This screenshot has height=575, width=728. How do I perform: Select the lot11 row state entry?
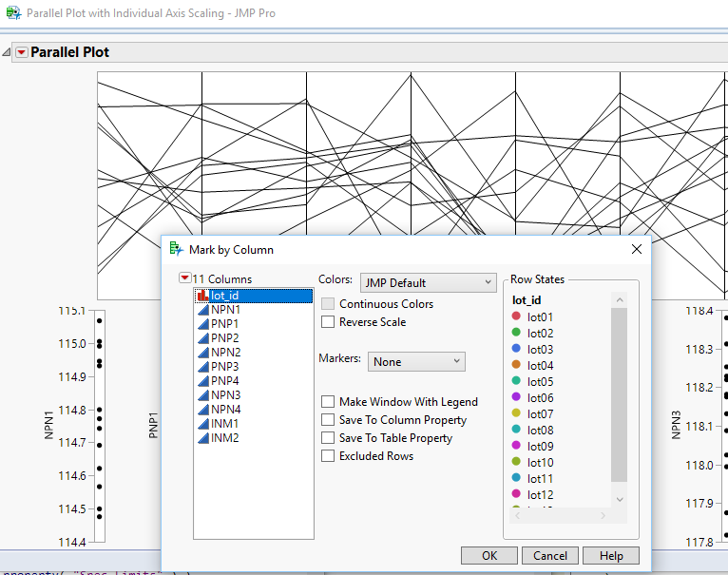tap(540, 478)
